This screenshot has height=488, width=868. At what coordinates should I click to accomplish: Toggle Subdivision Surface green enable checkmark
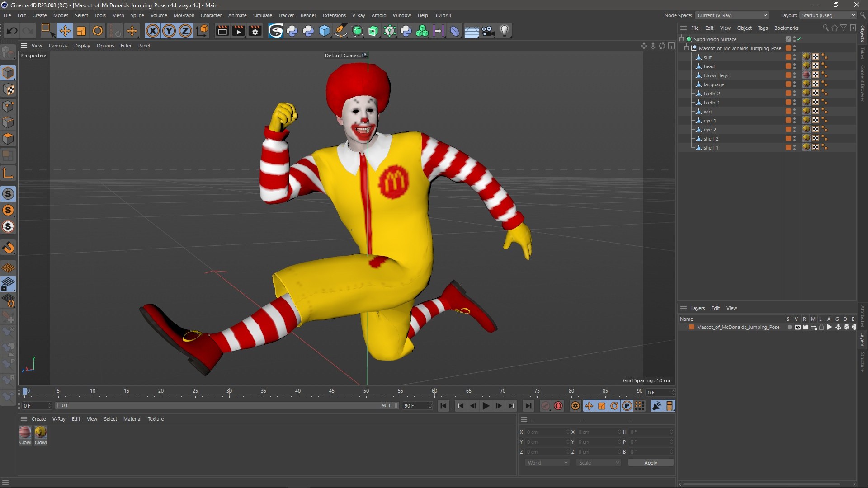pos(799,39)
